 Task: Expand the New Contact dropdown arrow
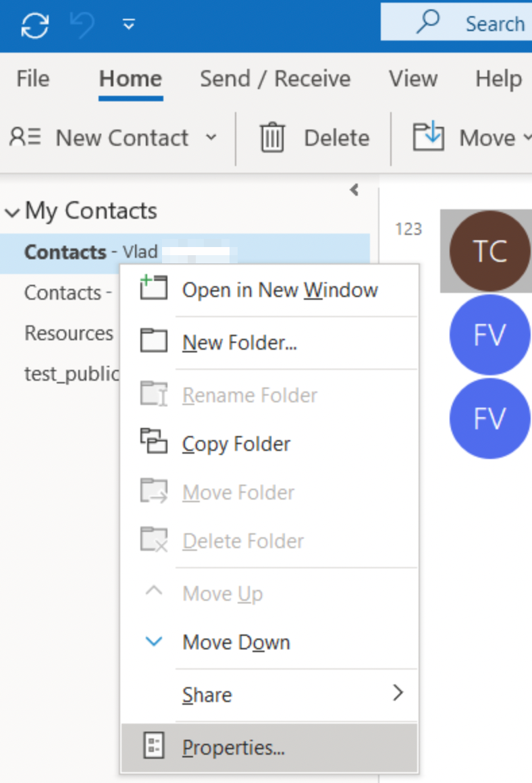[x=211, y=138]
